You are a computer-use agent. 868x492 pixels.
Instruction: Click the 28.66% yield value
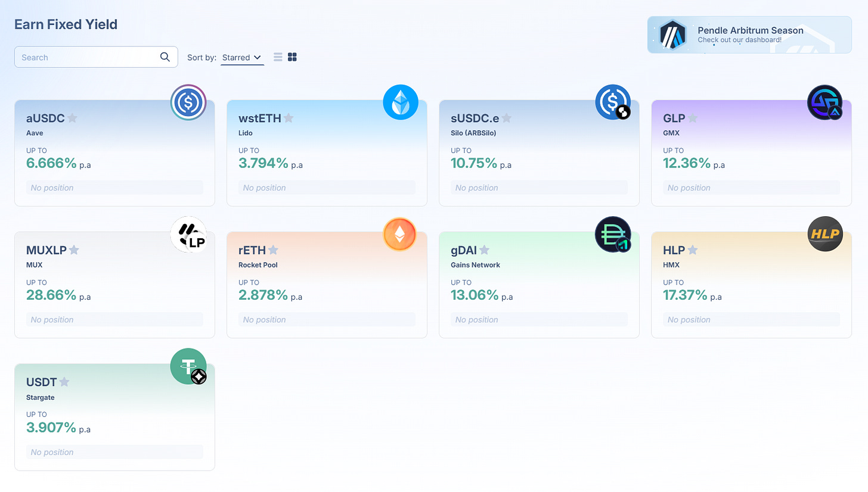[x=51, y=295]
